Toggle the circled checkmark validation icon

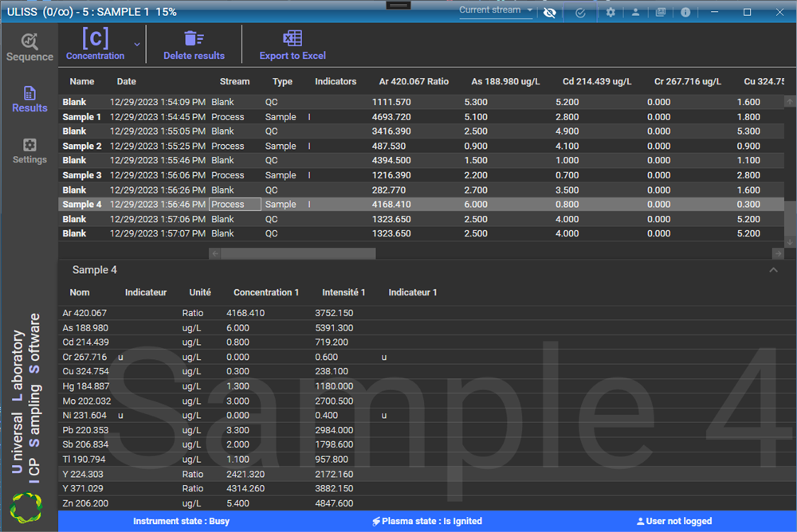click(580, 12)
